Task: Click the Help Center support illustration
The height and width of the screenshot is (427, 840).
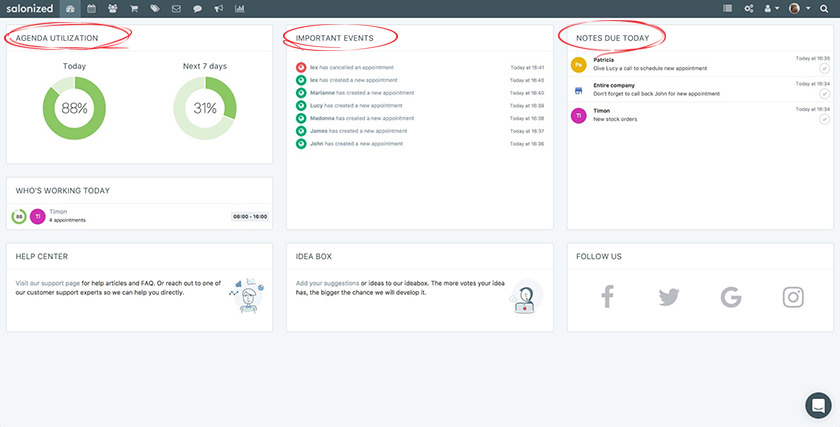Action: tap(246, 295)
